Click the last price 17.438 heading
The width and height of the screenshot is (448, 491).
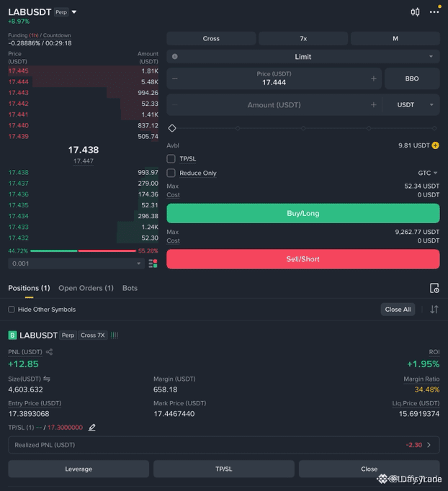[x=84, y=150]
